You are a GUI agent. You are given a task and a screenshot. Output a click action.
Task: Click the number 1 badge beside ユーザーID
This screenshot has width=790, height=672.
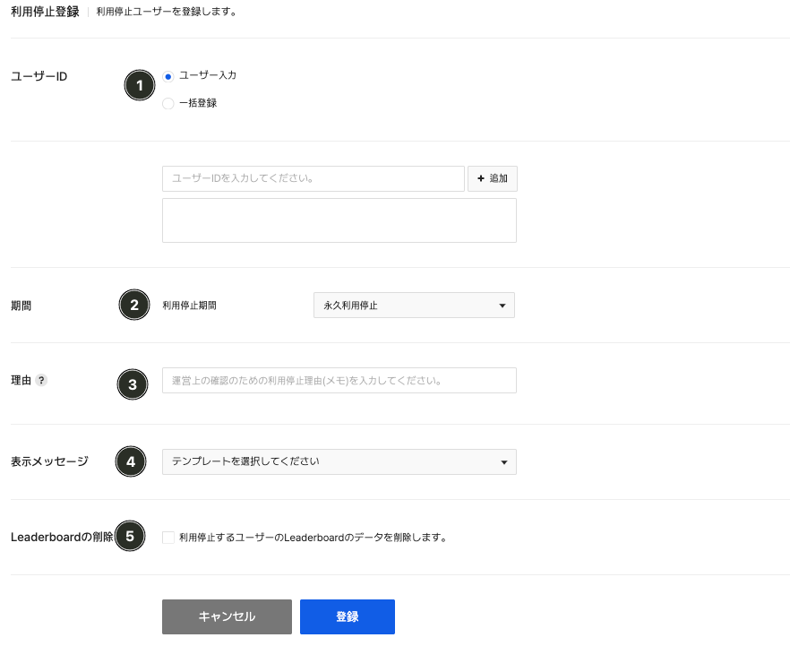pyautogui.click(x=139, y=84)
